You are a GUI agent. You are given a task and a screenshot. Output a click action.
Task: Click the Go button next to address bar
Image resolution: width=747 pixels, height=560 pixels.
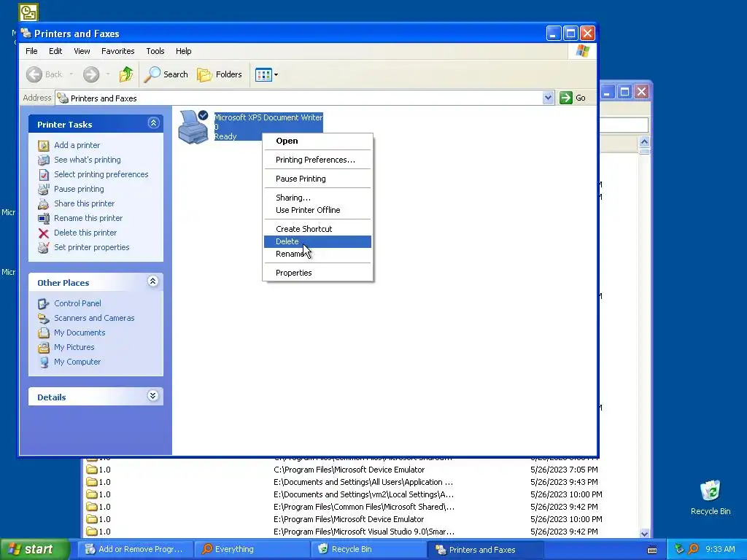pos(573,98)
